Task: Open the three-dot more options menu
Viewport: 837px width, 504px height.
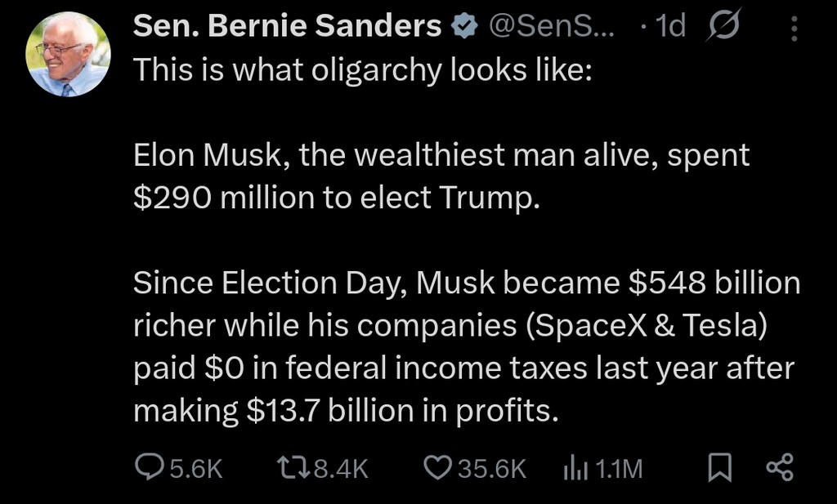Action: (x=794, y=29)
